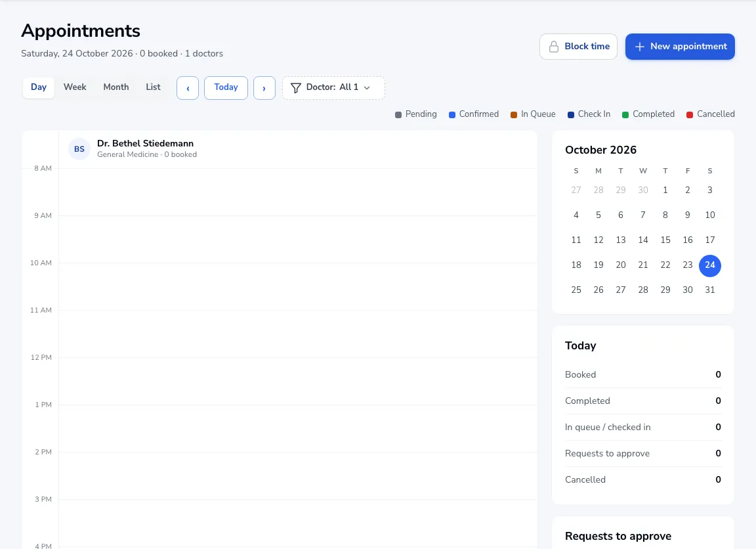756x549 pixels.
Task: Click 'Requests to approve' stat row
Action: pyautogui.click(x=642, y=454)
